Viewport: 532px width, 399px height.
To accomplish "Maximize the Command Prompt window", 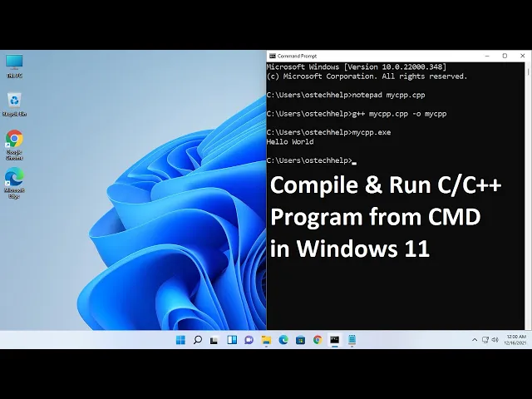I will (x=505, y=56).
